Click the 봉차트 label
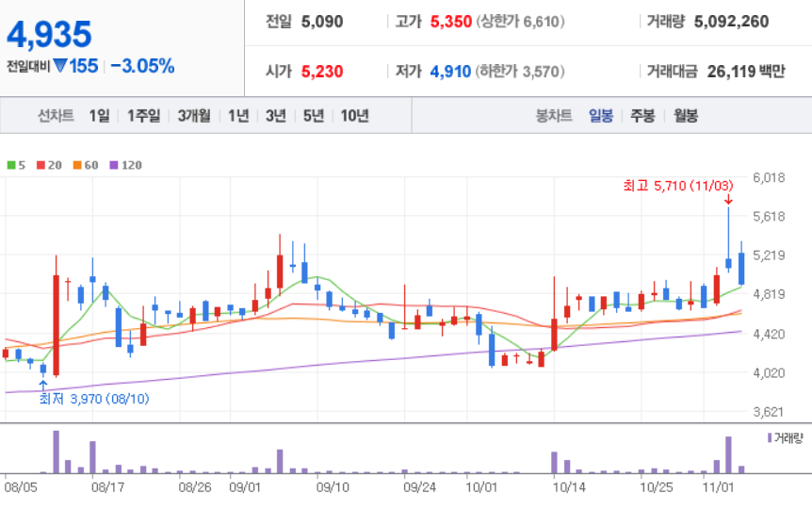812x510 pixels. (554, 115)
